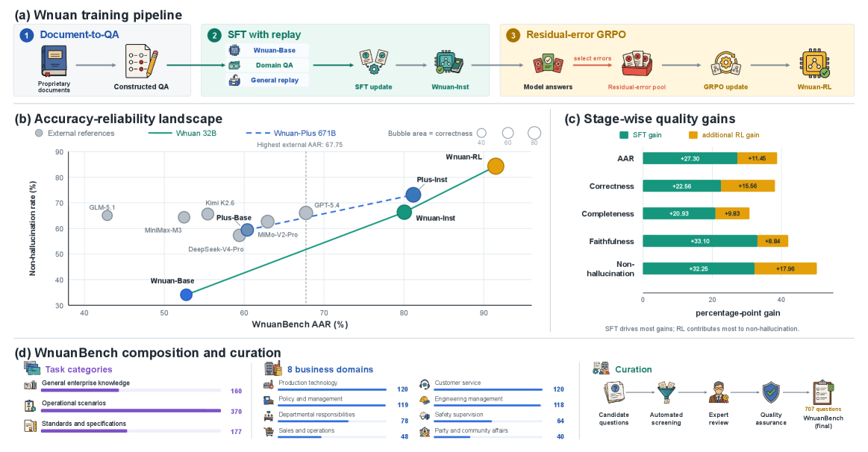Select the Constructed QA checklist icon
Screen dimensions: 868x452
pyautogui.click(x=141, y=62)
